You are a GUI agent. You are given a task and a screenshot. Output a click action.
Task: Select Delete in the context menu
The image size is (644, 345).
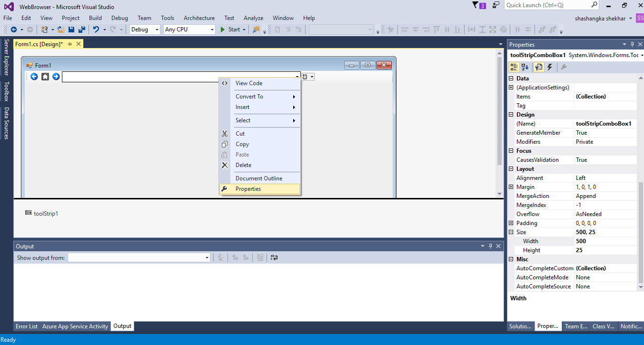(259, 165)
